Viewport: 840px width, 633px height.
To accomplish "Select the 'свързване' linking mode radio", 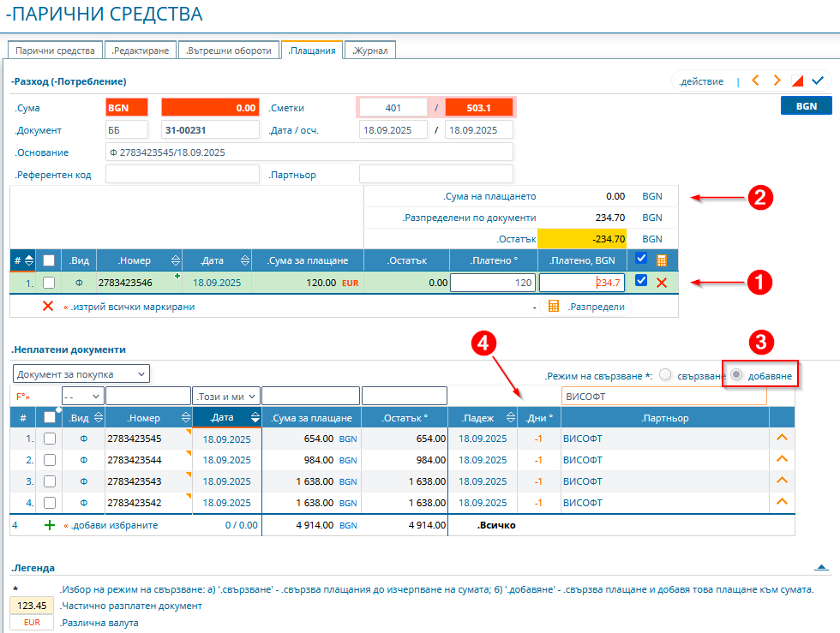I will click(665, 376).
